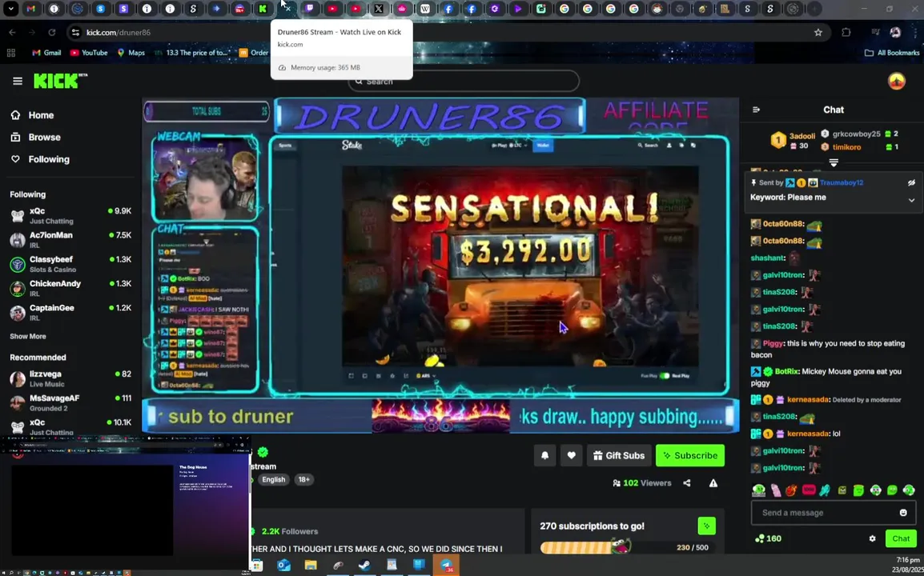924x576 pixels.
Task: Hide the pinned message eye icon
Action: pos(911,182)
